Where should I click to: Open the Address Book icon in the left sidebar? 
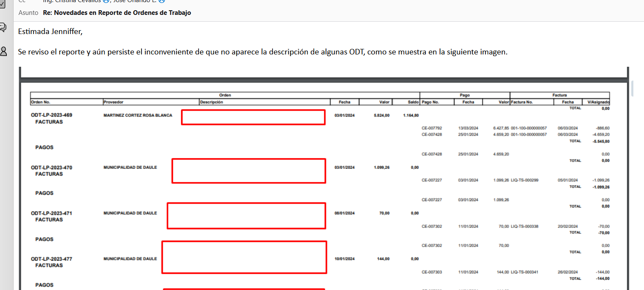coord(3,51)
